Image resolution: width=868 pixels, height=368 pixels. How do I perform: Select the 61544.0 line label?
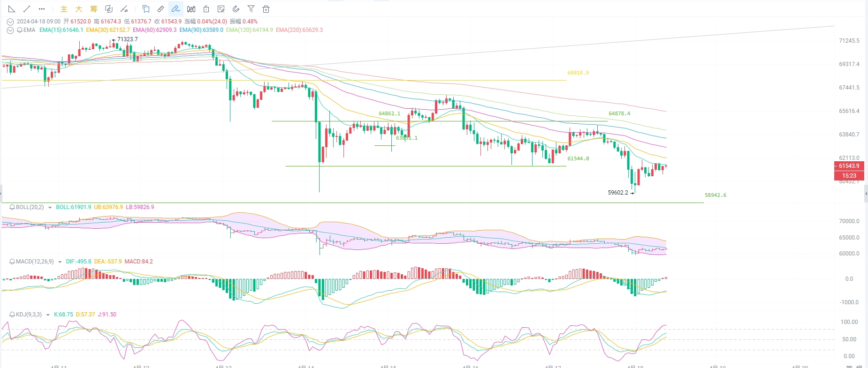(578, 159)
